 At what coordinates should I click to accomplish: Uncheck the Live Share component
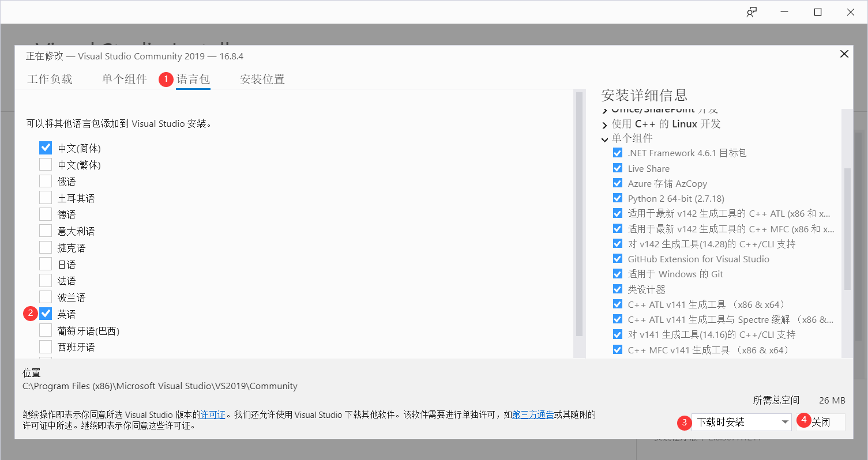pos(618,168)
